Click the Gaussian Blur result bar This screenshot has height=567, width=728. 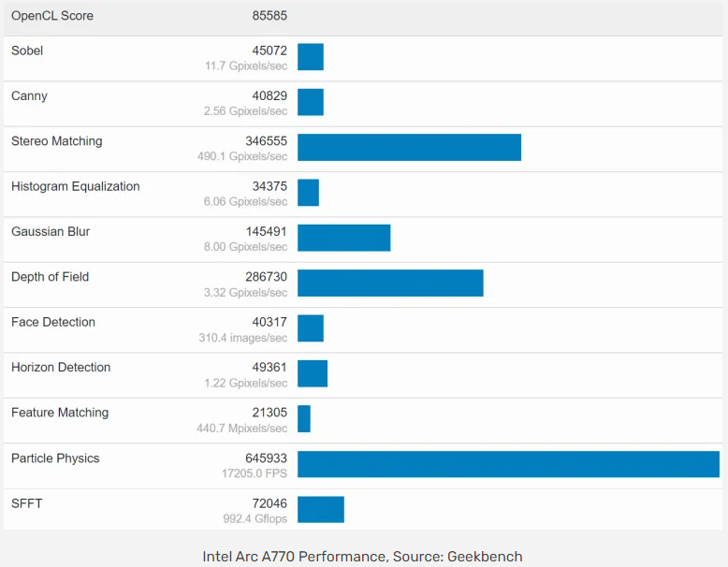(343, 238)
